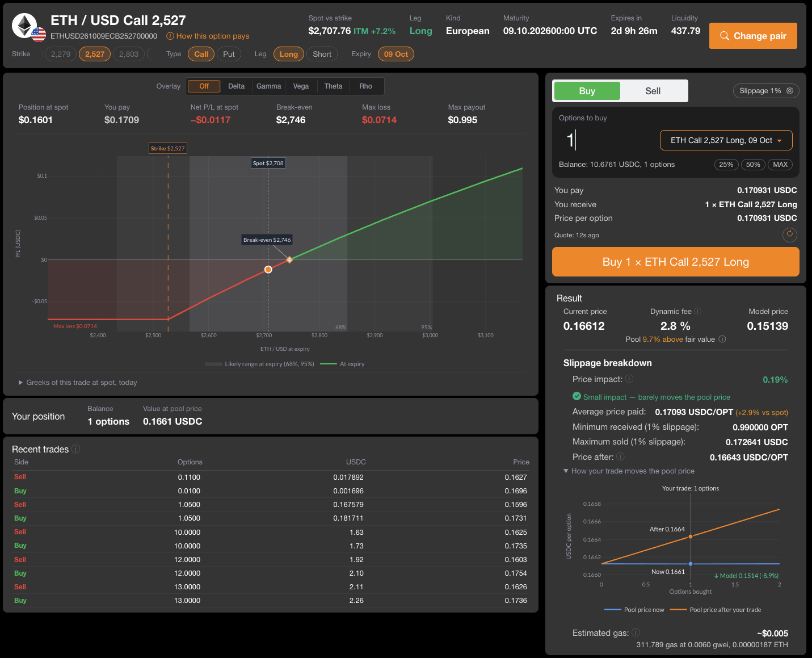Image resolution: width=812 pixels, height=658 pixels.
Task: Click Likely range at expiry legend entry
Action: point(260,364)
